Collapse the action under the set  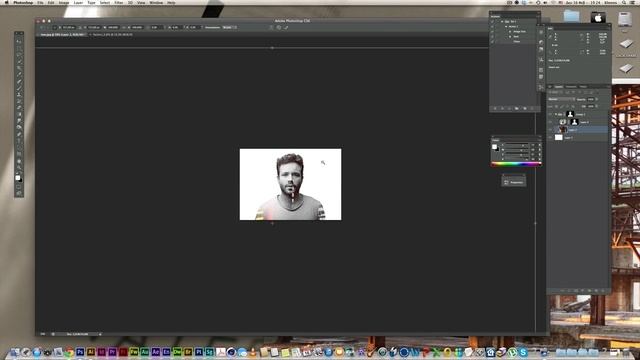(x=506, y=27)
